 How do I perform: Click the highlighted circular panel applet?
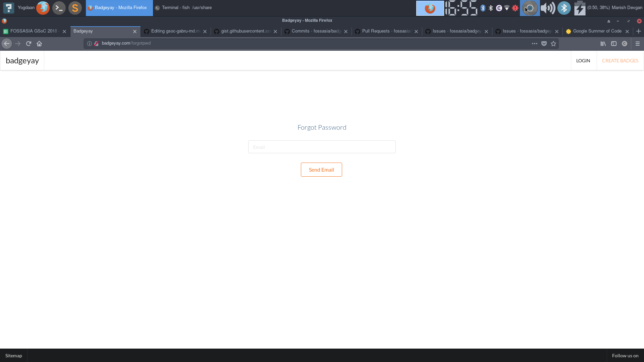[530, 8]
